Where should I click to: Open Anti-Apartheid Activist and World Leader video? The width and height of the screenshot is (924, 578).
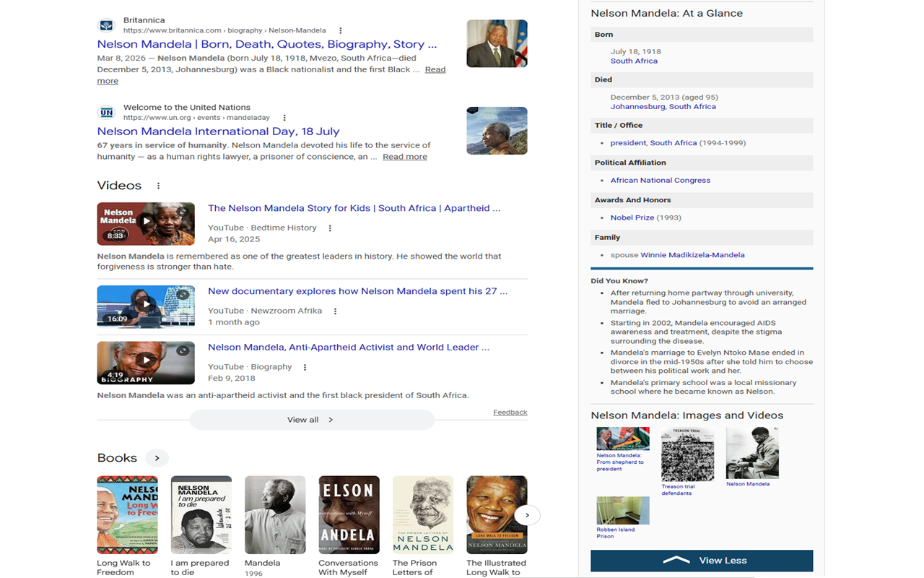349,347
